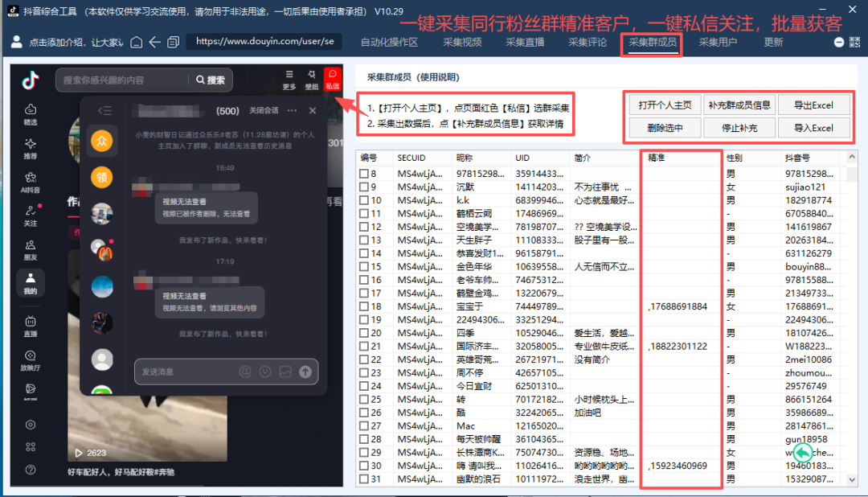Click the help question icon in sidebar
This screenshot has width=868, height=497.
click(31, 470)
